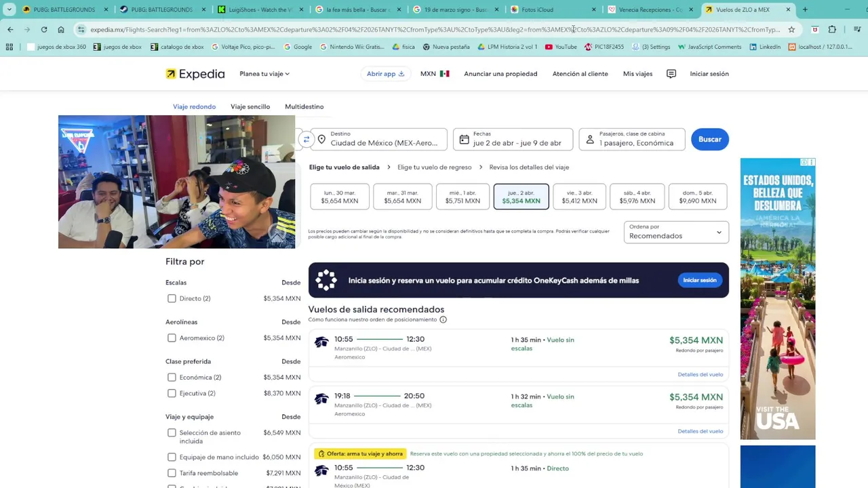This screenshot has height=488, width=868.
Task: Click the download icon in Abrir app
Action: click(x=401, y=74)
